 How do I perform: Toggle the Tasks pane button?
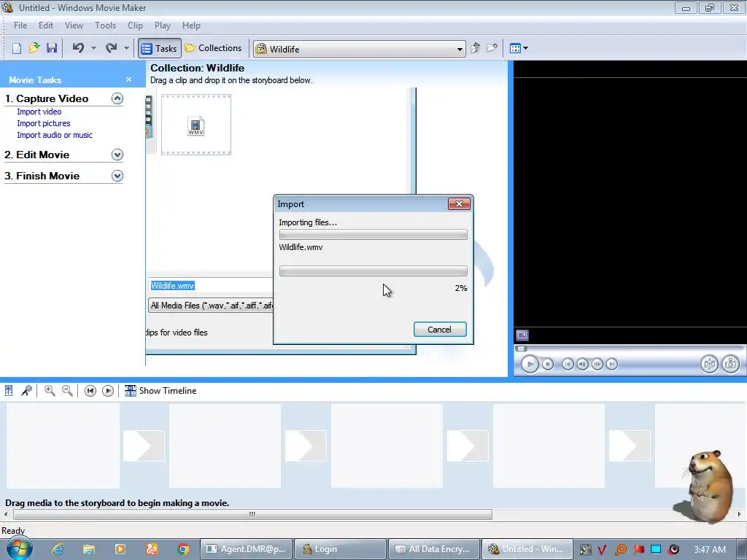(x=160, y=49)
